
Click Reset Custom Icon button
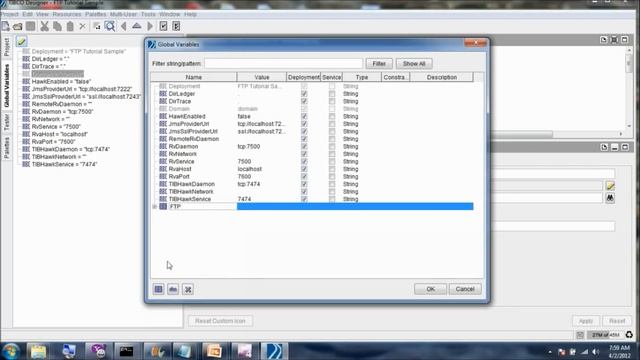tap(220, 321)
